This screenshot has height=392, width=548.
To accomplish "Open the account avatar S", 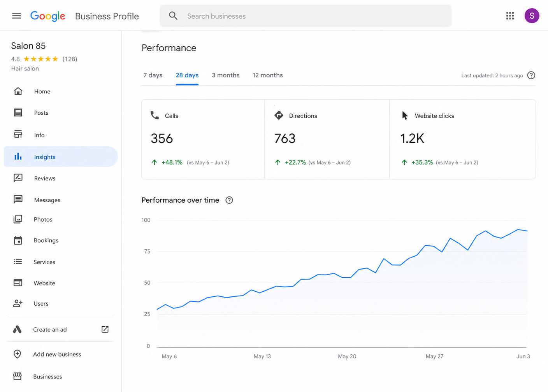I will coord(532,16).
